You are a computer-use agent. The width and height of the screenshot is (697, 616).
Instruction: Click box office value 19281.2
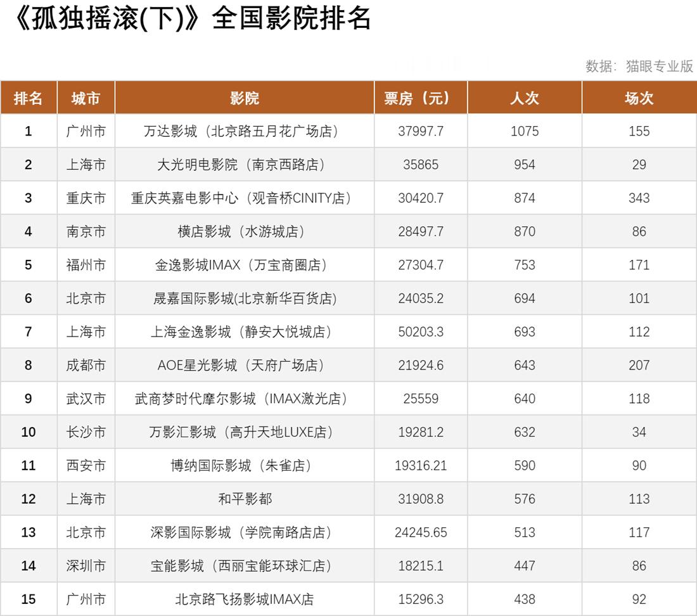tap(421, 432)
